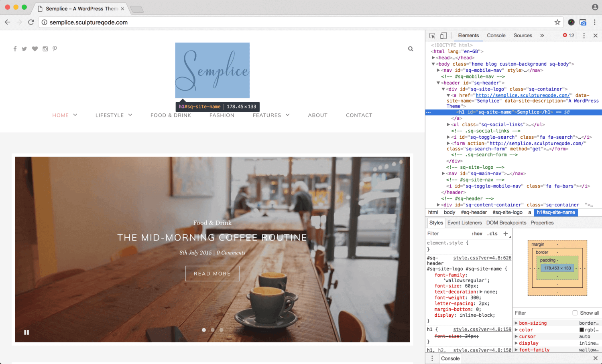The image size is (602, 364).
Task: Expand the box-sizing computed property
Action: [x=517, y=323]
